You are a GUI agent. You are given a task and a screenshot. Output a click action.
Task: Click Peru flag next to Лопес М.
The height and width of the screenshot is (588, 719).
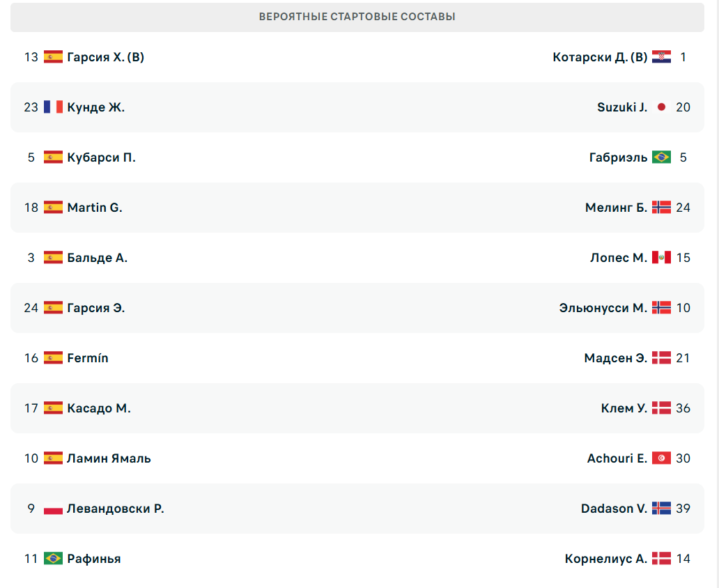point(661,258)
